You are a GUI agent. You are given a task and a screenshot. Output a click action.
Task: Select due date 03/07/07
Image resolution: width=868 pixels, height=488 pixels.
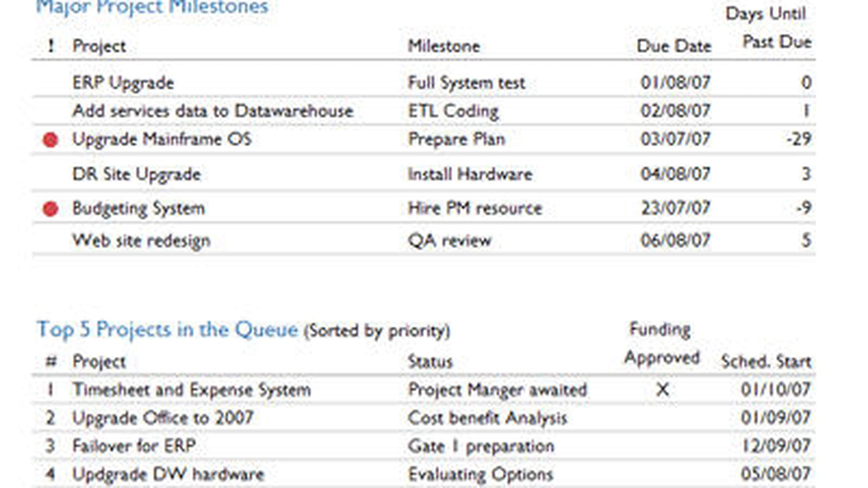(675, 139)
